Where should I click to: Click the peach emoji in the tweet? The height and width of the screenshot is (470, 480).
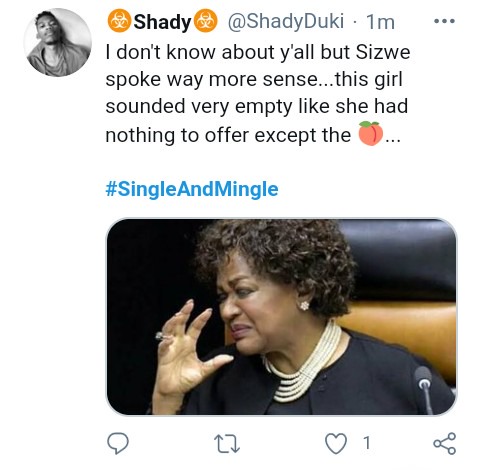click(x=370, y=134)
